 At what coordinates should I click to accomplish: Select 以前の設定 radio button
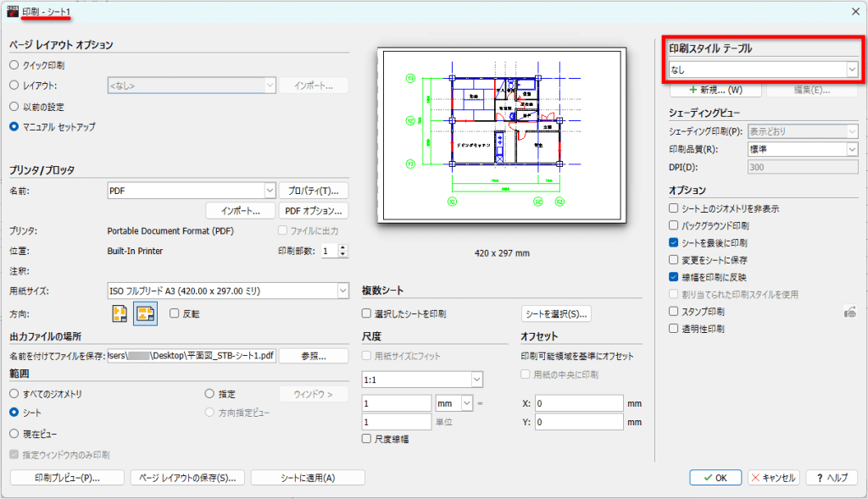[x=14, y=107]
